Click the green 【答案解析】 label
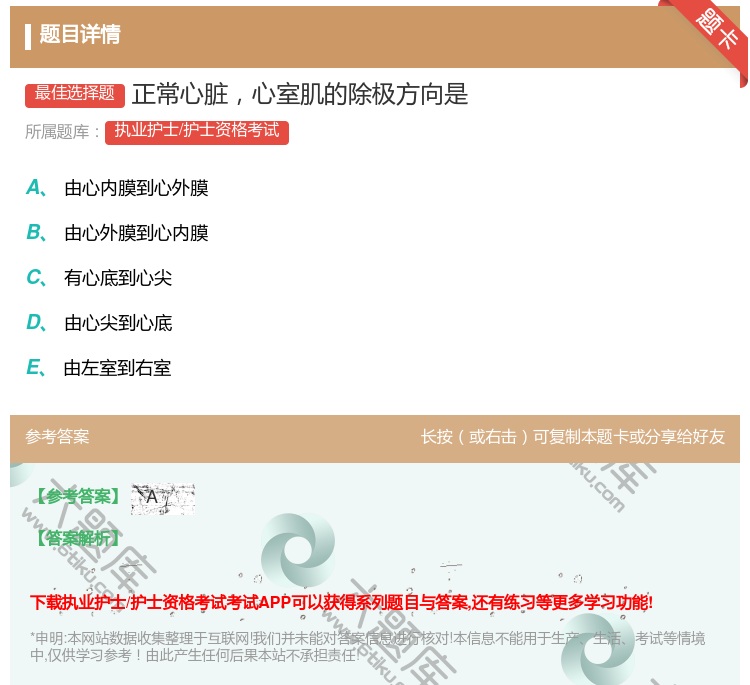This screenshot has height=685, width=750. pos(78,539)
